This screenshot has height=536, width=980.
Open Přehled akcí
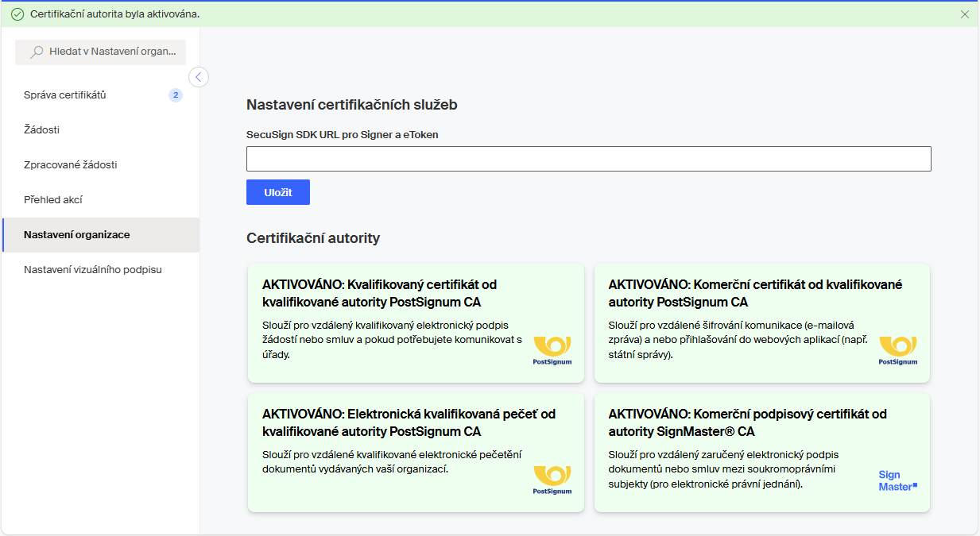click(101, 200)
